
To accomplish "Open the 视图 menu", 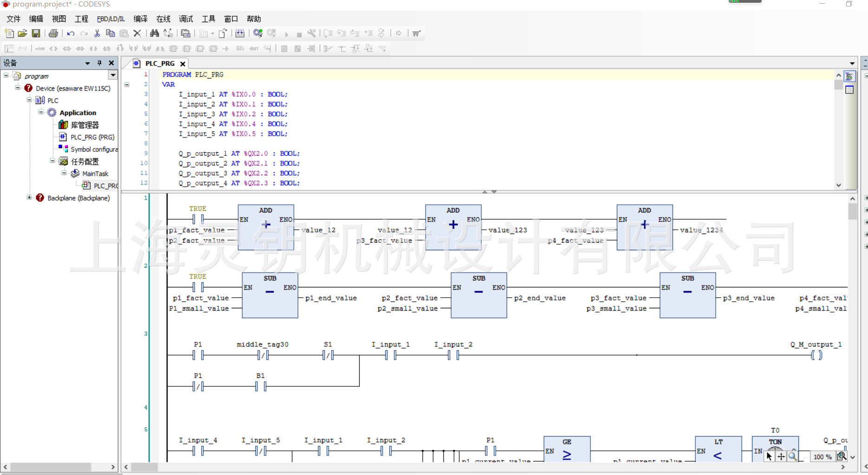I will (x=59, y=19).
